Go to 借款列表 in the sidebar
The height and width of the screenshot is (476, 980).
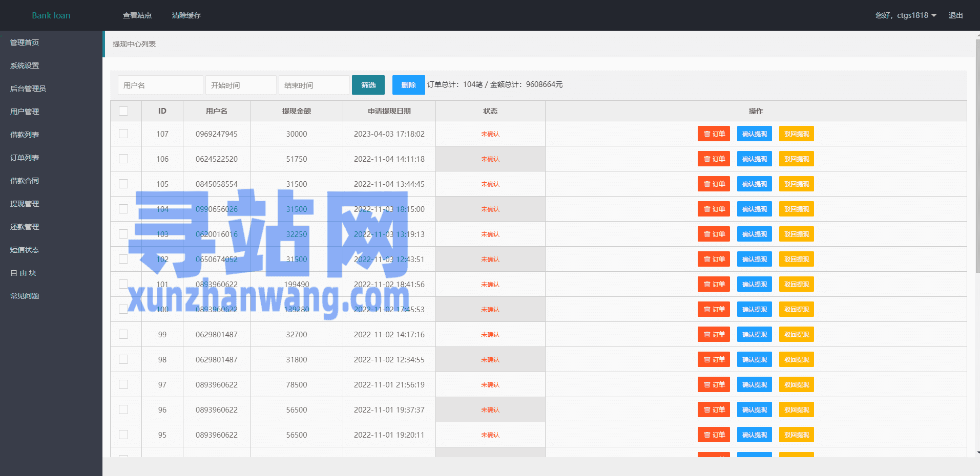click(25, 135)
